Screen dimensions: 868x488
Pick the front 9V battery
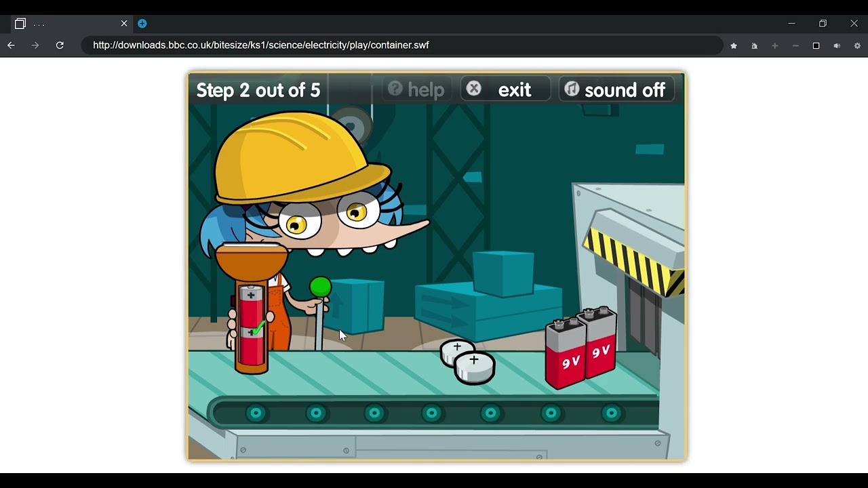[566, 354]
